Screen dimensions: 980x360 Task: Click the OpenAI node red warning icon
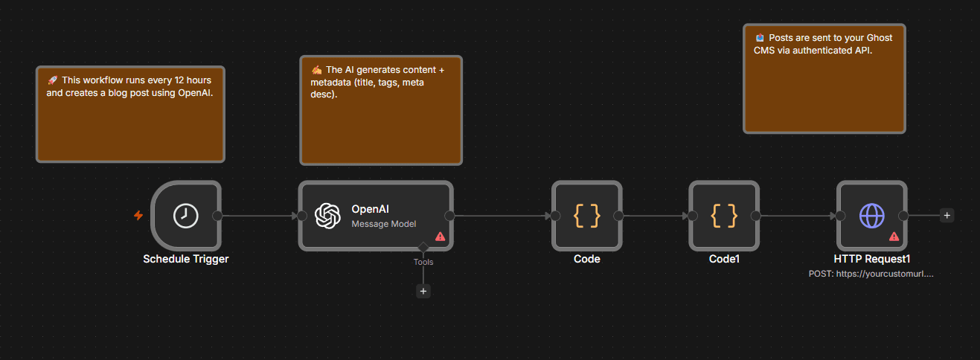pyautogui.click(x=440, y=236)
